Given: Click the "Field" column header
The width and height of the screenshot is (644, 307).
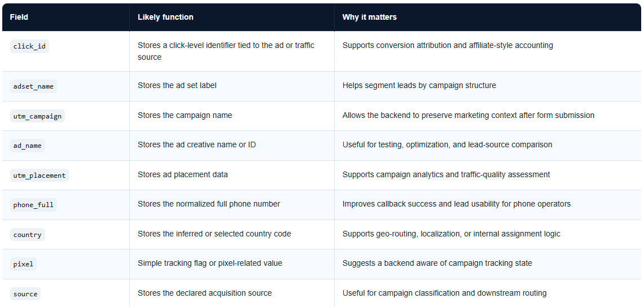Looking at the screenshot, I should point(19,17).
